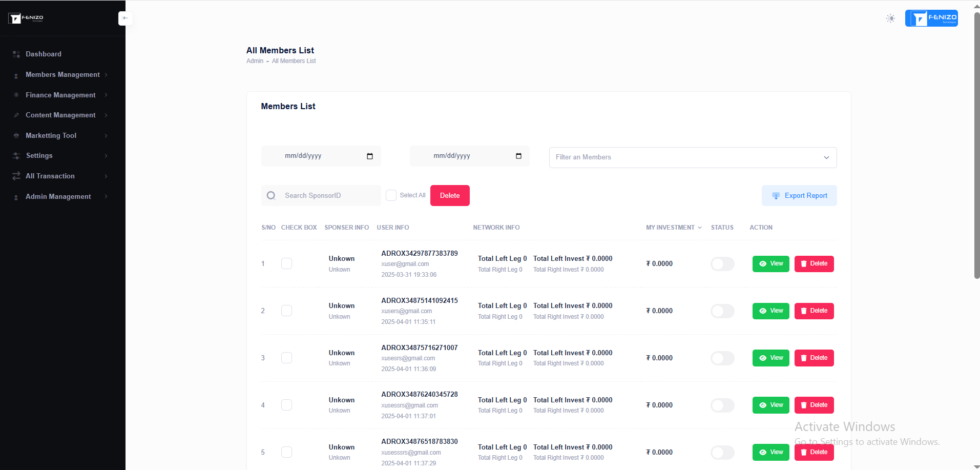
Task: Click the Finance Management sidebar icon
Action: 16,95
